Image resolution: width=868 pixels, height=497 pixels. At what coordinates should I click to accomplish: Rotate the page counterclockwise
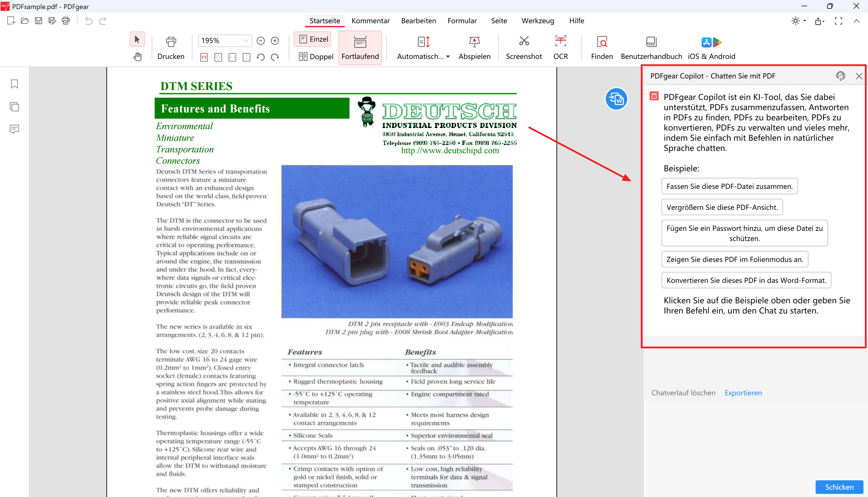pyautogui.click(x=261, y=57)
